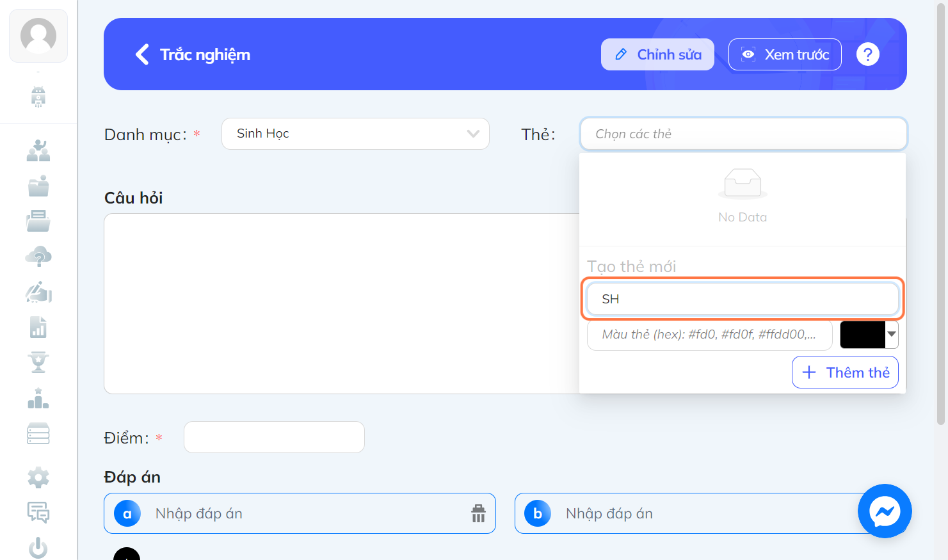Expand the Danh mục Sinh Học dropdown
The width and height of the screenshot is (948, 560).
click(355, 134)
